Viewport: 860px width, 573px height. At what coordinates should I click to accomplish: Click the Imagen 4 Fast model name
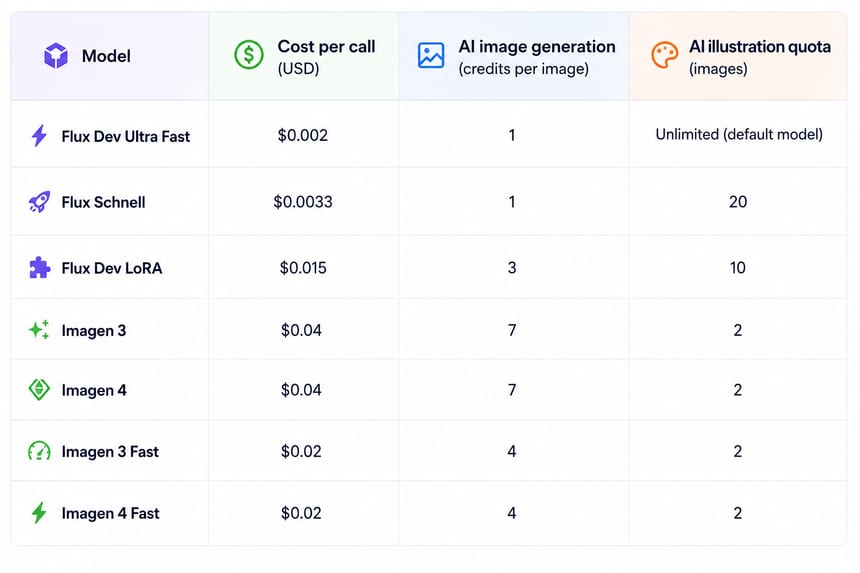(x=110, y=513)
